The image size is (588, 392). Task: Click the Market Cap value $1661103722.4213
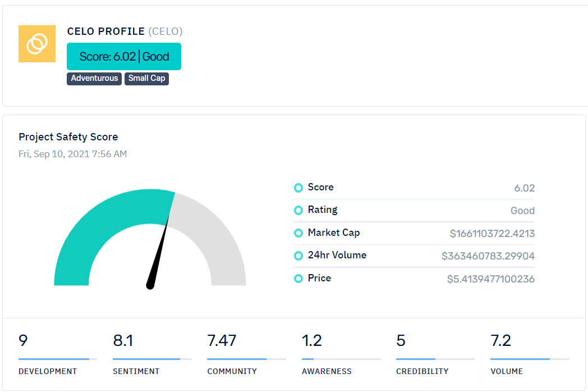pos(492,234)
